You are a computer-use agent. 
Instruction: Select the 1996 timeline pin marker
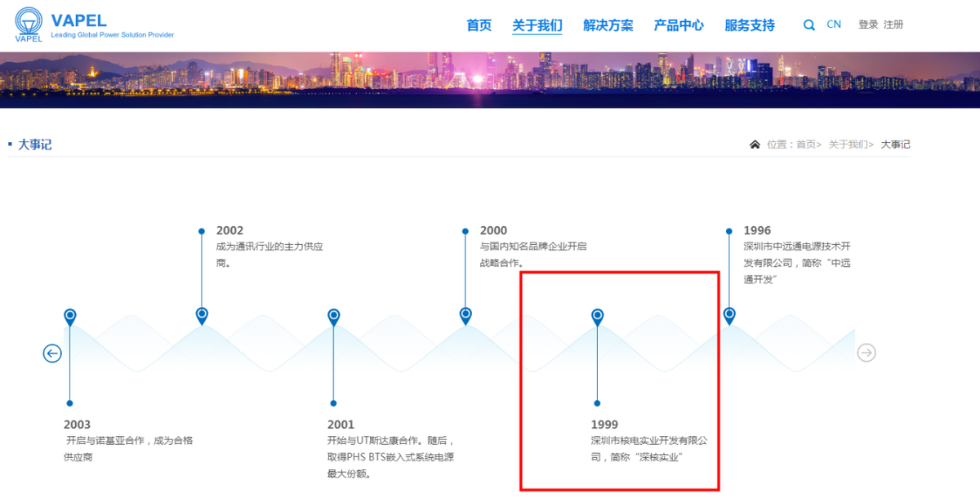[x=729, y=315]
